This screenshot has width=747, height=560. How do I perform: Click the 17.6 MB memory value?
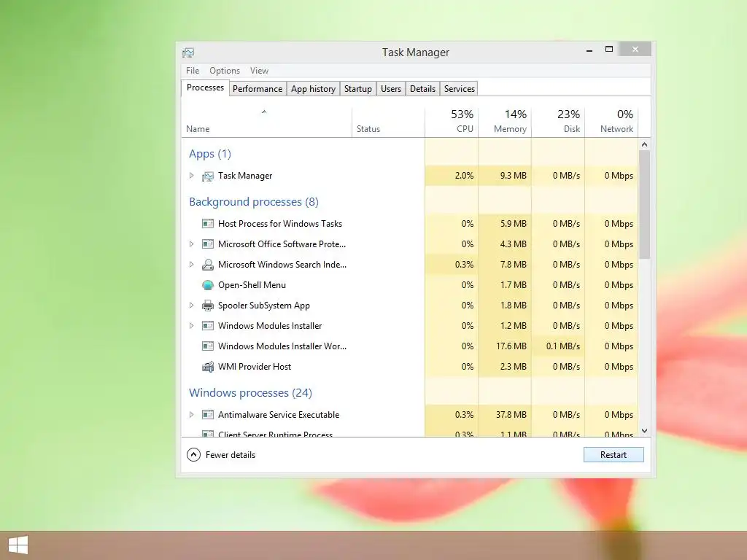click(x=511, y=346)
